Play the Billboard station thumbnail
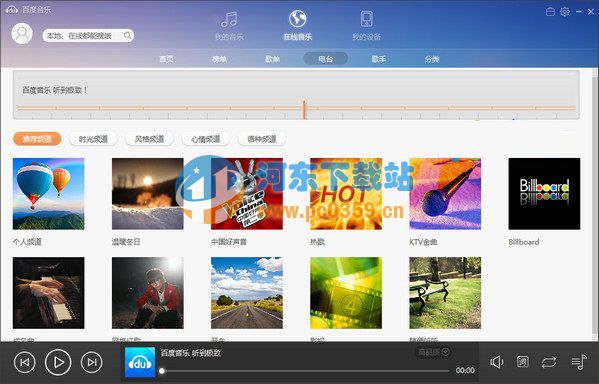This screenshot has width=599, height=384. (x=544, y=194)
